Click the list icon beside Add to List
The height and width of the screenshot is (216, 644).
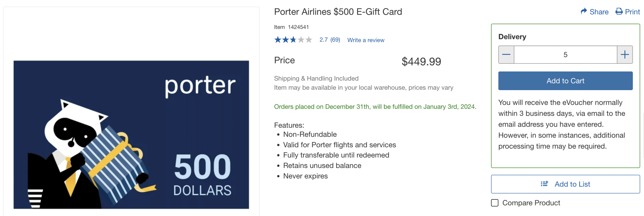pos(544,184)
